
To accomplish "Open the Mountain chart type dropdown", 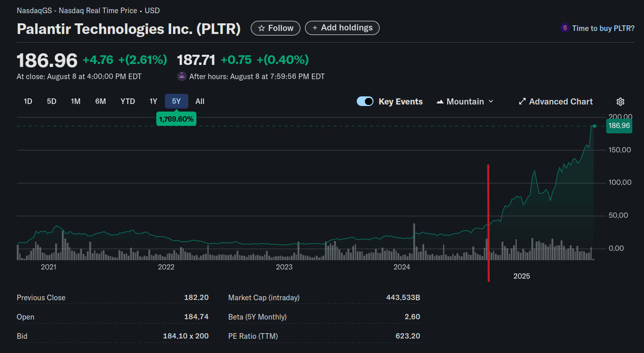I will point(465,101).
